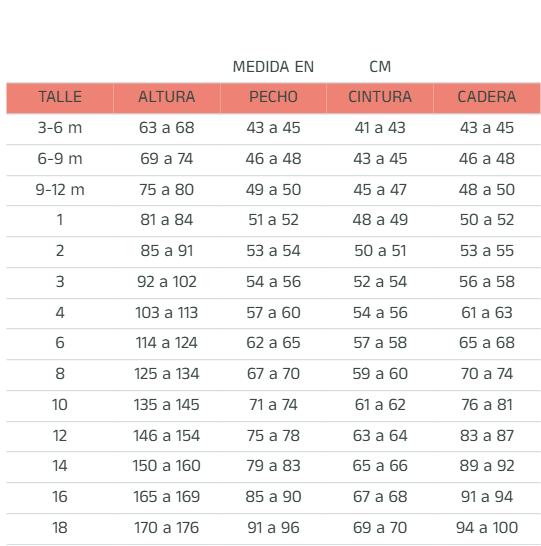This screenshot has height=546, width=541.
Task: Select the 9-12 m size row label
Action: [x=60, y=190]
